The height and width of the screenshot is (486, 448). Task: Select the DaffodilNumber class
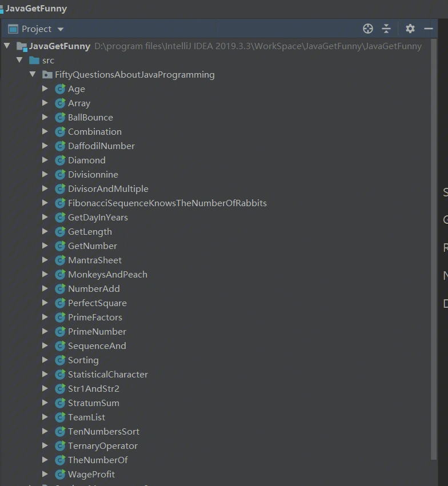pos(101,146)
